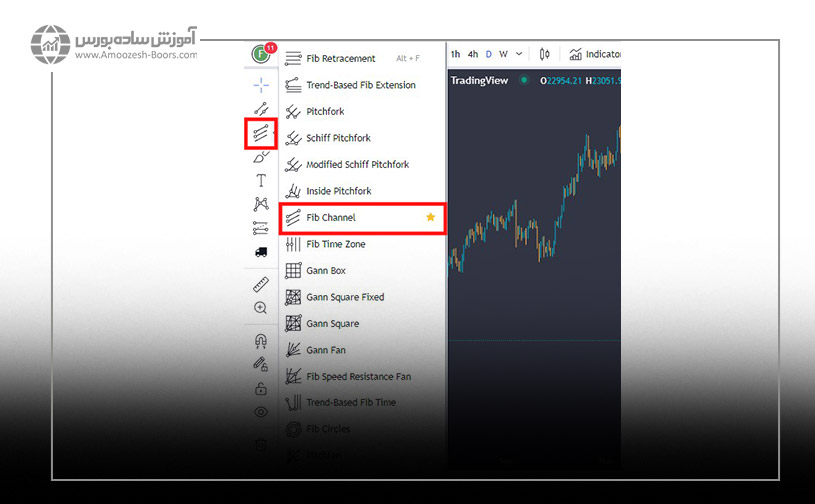Select the brush drawing tool
Screen dimensions: 815x504
pyautogui.click(x=261, y=157)
